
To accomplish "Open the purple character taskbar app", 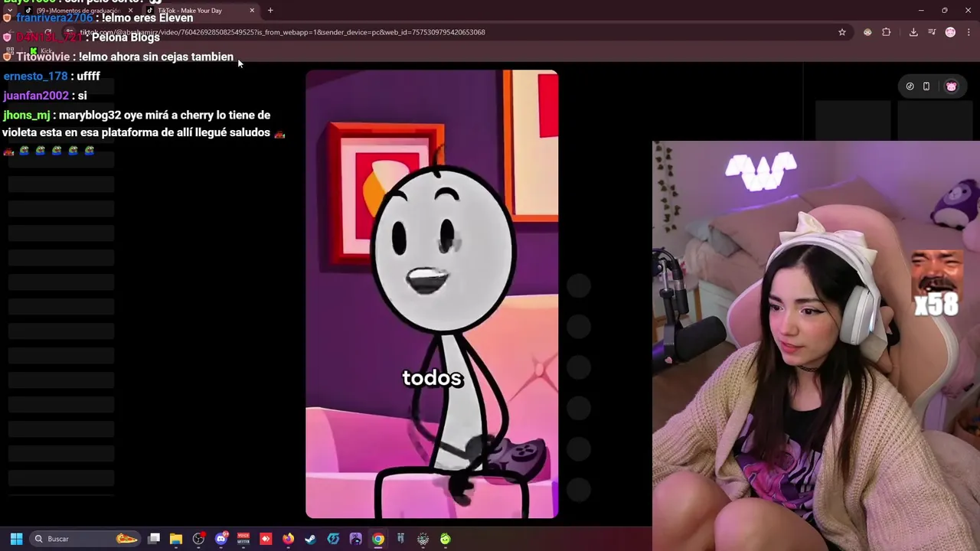I will pos(355,539).
